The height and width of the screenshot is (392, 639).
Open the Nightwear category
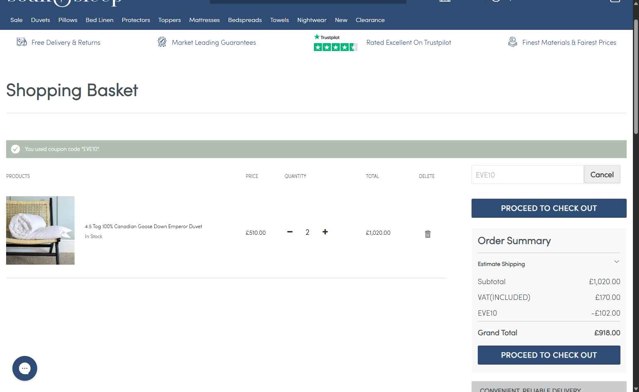click(x=312, y=20)
